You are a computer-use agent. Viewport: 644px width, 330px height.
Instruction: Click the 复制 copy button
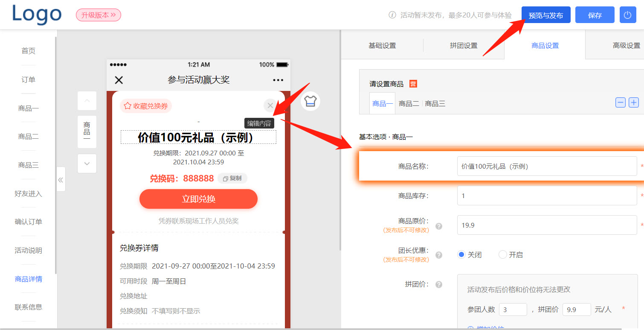[x=232, y=178]
